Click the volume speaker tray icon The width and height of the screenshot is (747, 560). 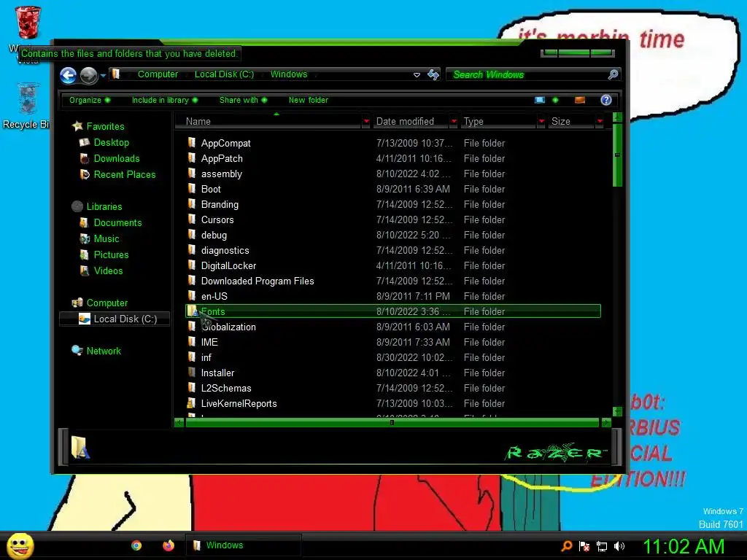pyautogui.click(x=619, y=546)
